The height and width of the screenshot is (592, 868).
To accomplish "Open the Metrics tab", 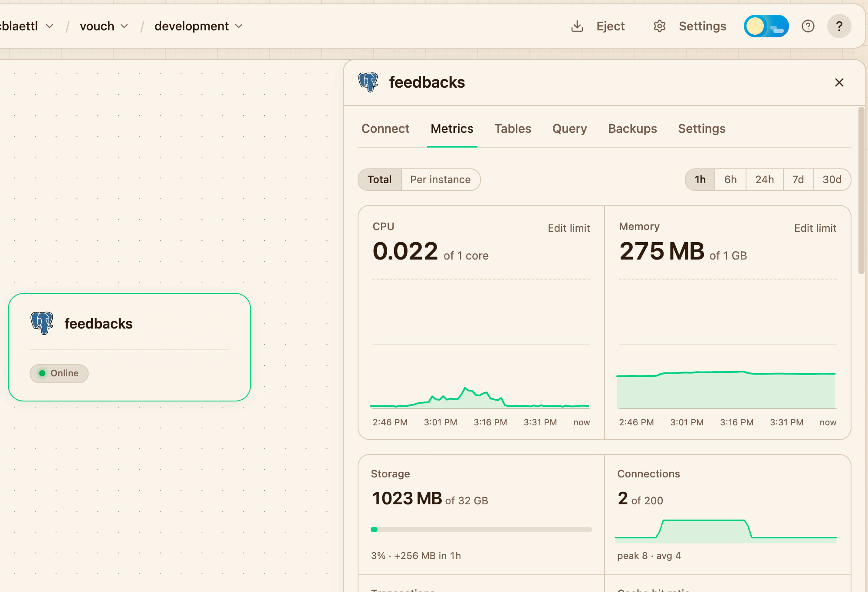I will click(452, 129).
